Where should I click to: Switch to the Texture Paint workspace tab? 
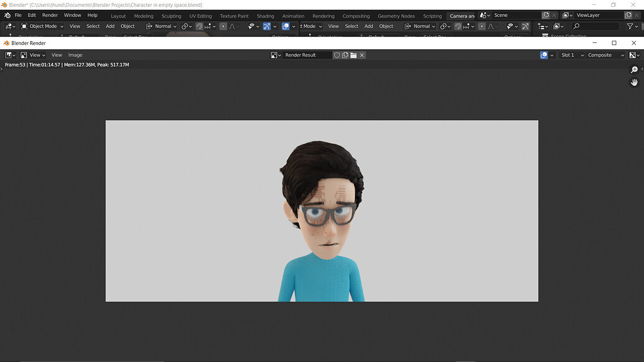[234, 16]
